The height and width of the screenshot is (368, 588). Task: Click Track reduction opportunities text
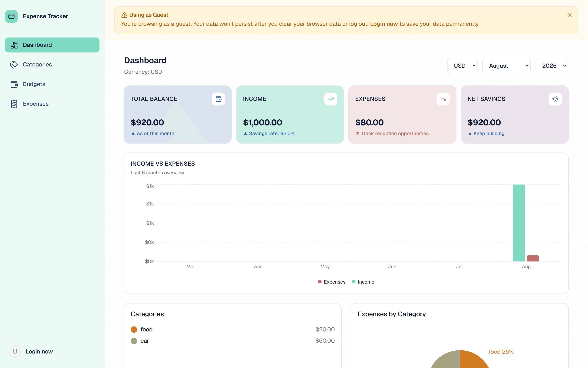pyautogui.click(x=395, y=133)
